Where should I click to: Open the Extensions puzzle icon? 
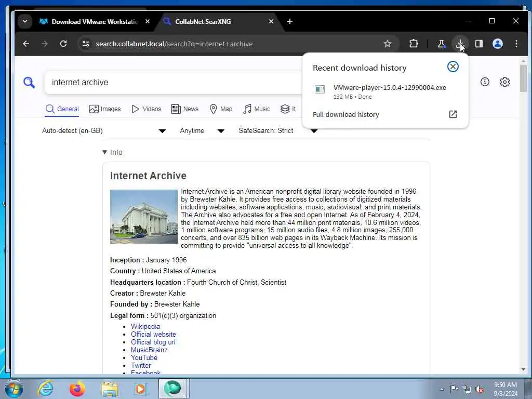[414, 44]
